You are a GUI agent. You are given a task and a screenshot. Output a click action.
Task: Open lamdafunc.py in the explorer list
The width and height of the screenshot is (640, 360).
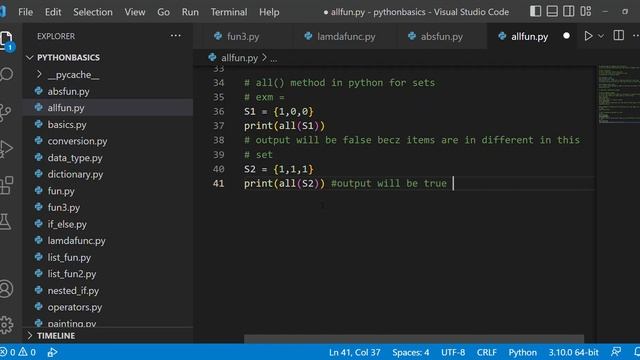click(x=76, y=241)
